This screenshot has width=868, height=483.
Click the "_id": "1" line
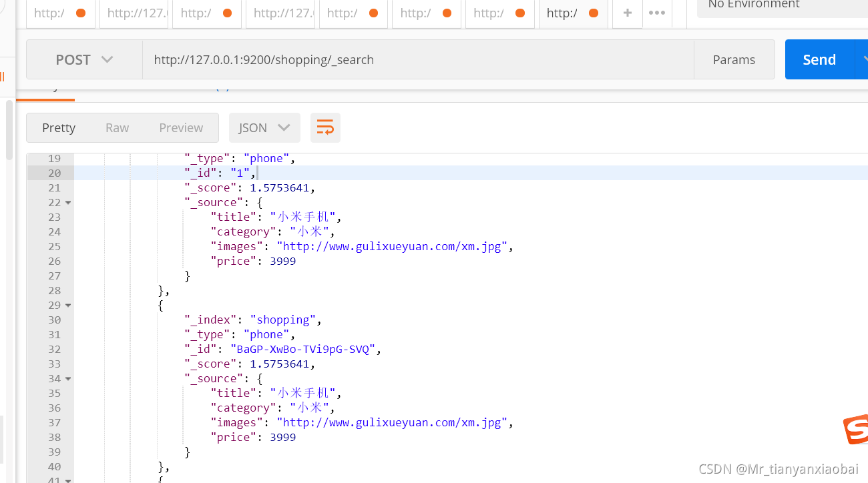[x=220, y=173]
